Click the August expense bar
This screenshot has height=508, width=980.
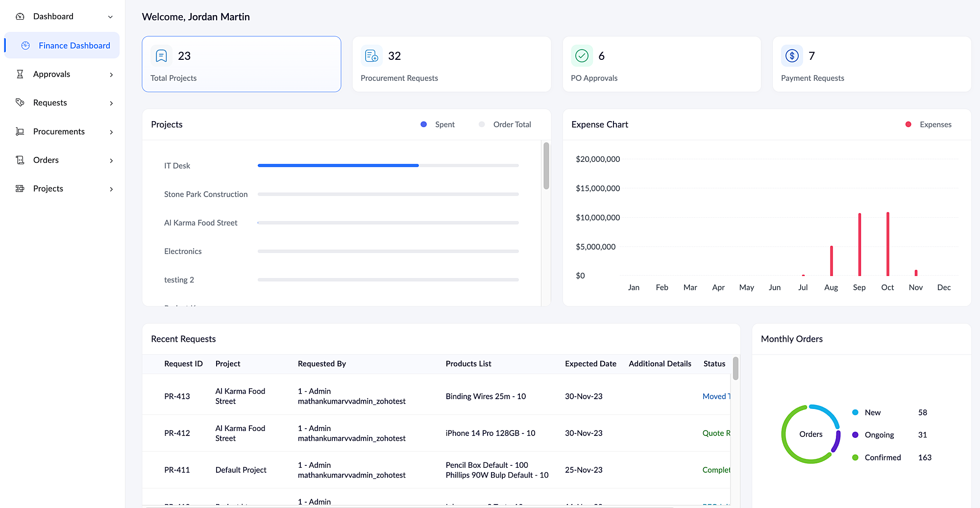[x=832, y=261]
